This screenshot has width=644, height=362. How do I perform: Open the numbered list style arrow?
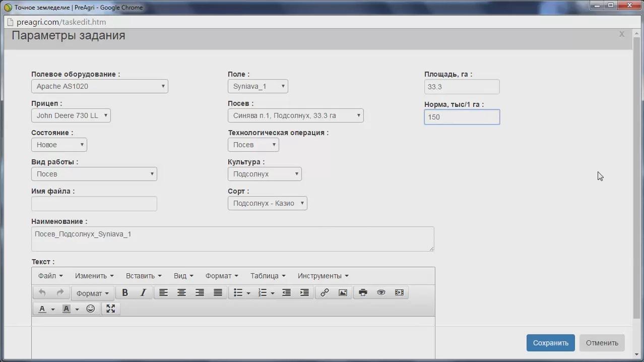click(x=273, y=293)
